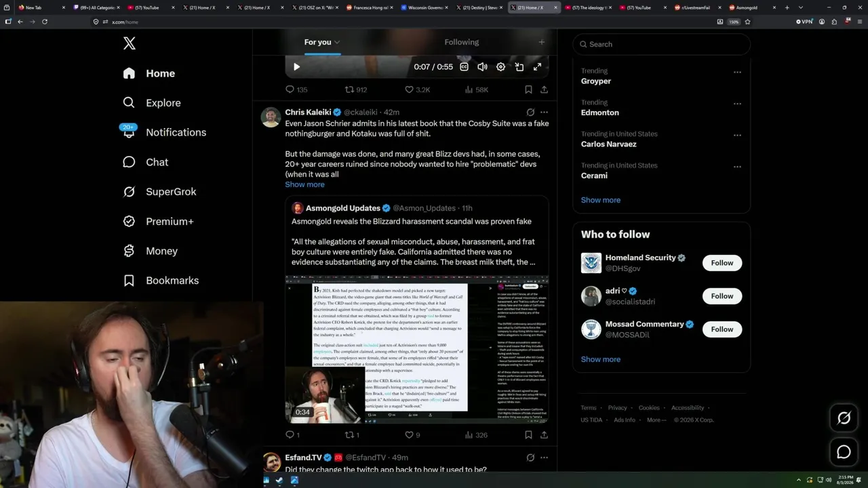Open more options for trending Groyper

[x=737, y=72]
